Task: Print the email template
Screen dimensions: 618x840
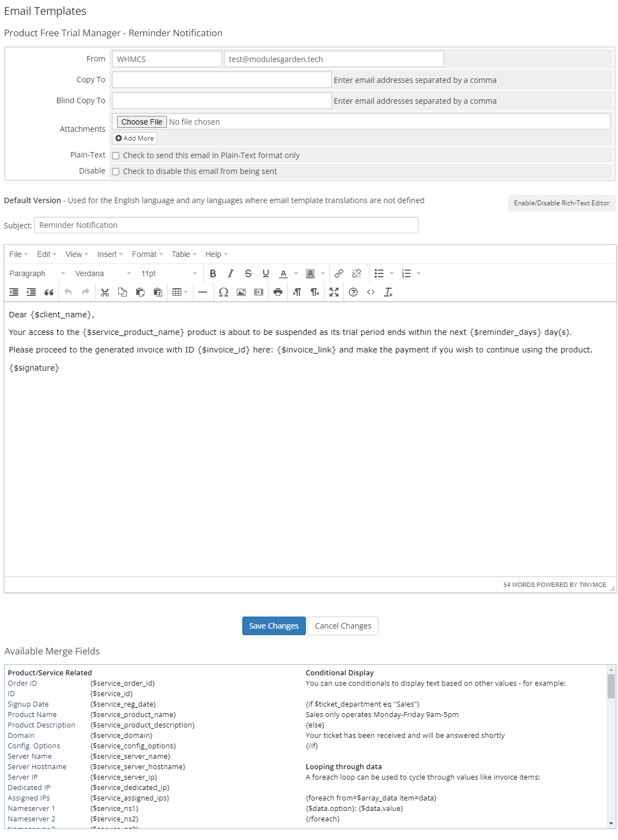Action: point(278,292)
